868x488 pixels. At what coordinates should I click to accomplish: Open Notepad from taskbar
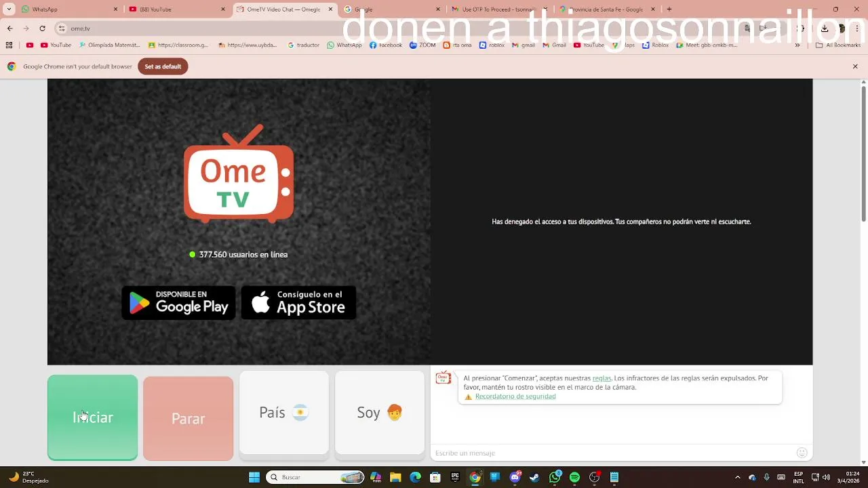click(614, 477)
